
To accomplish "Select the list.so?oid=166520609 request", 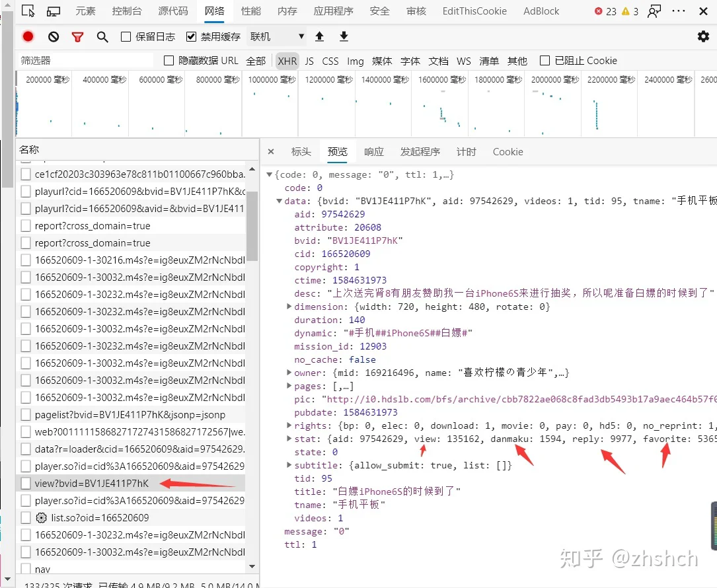I will tap(131, 517).
